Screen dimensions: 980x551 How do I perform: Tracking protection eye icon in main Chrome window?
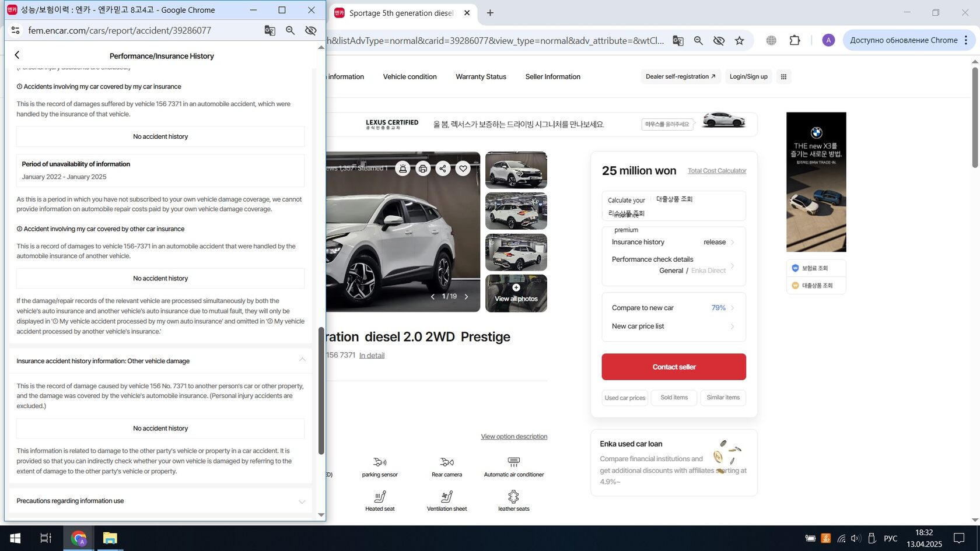(x=719, y=40)
